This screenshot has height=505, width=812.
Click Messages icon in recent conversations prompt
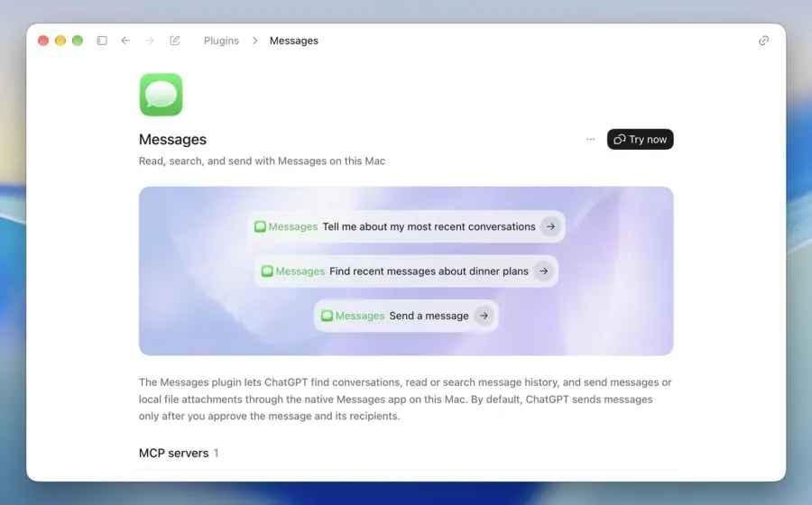[x=260, y=226]
